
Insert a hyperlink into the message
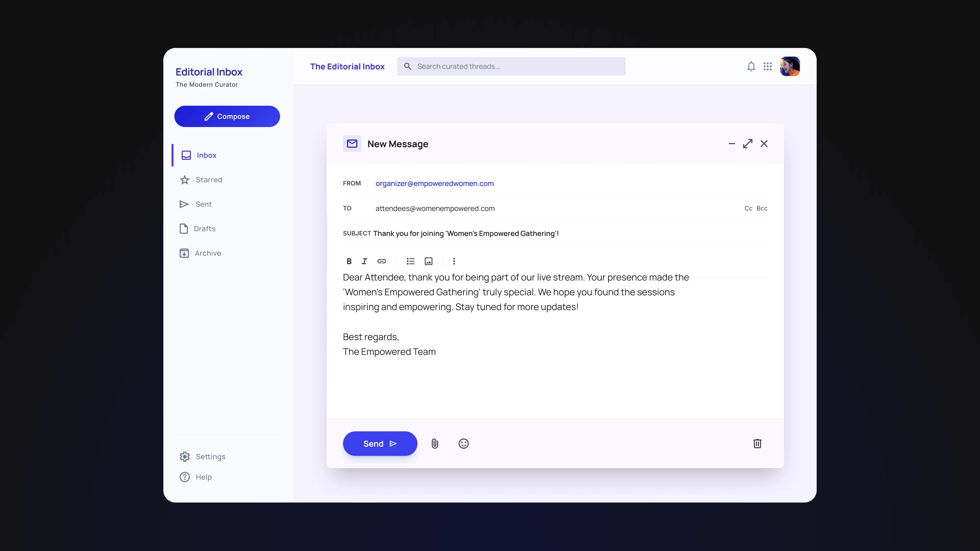click(x=382, y=261)
